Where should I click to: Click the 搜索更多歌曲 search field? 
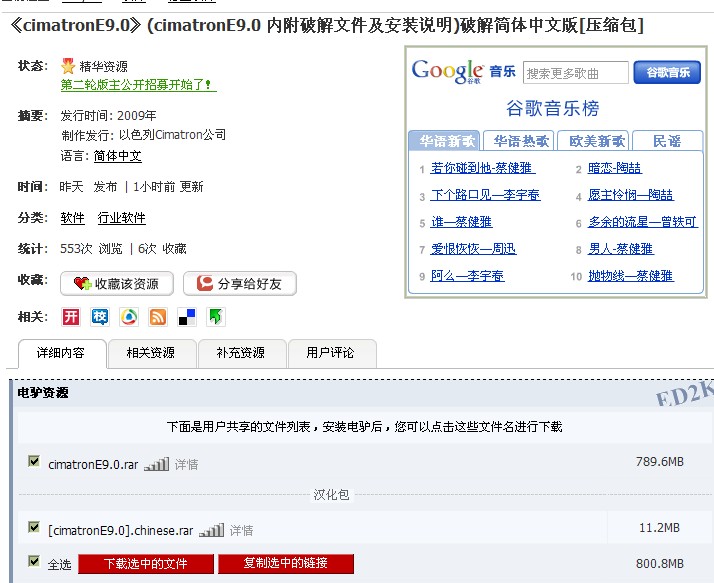point(576,73)
